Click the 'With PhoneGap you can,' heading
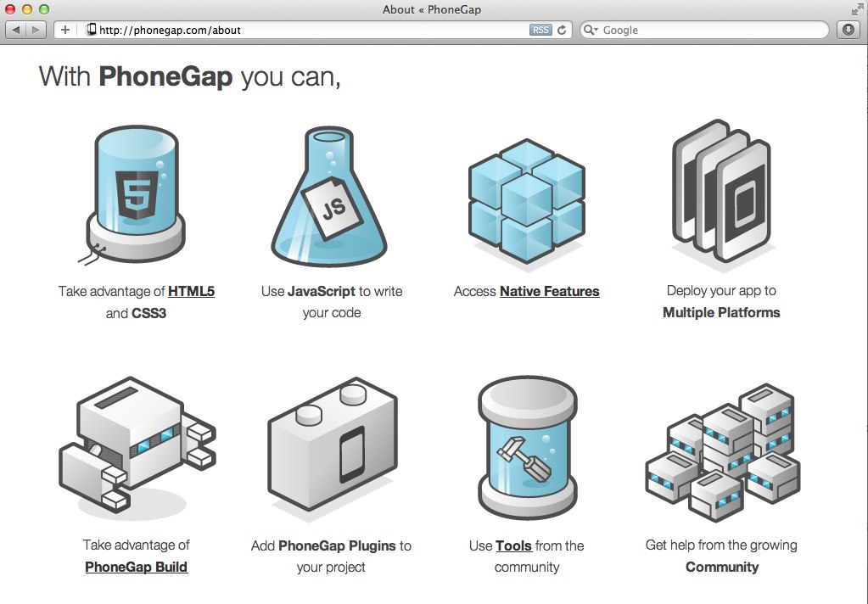This screenshot has height=604, width=868. pyautogui.click(x=190, y=75)
